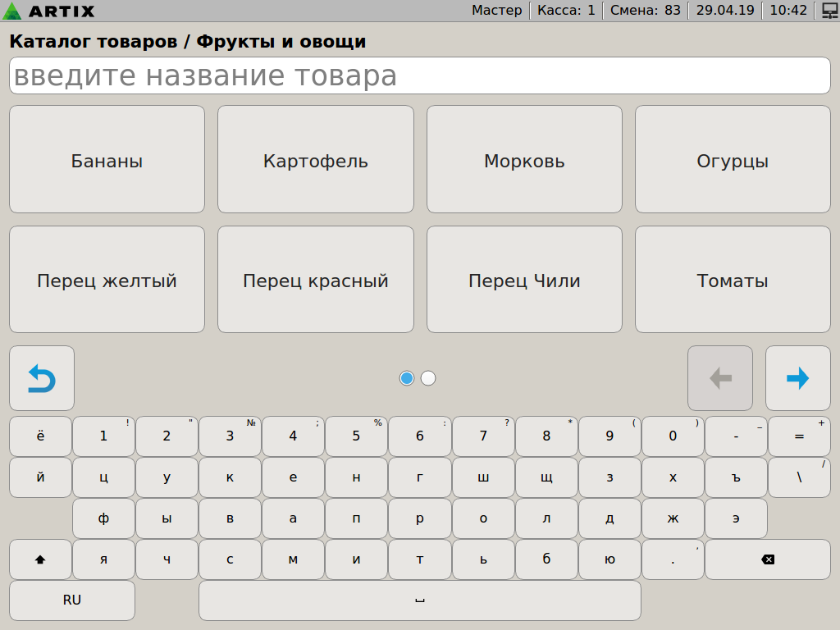Screen dimensions: 840x630
Task: Click the blue undo back arrow button
Action: pyautogui.click(x=42, y=378)
